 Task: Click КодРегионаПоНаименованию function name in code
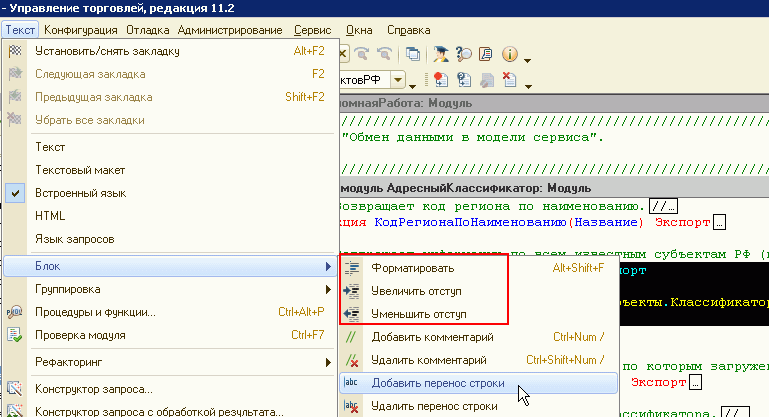[x=470, y=222]
